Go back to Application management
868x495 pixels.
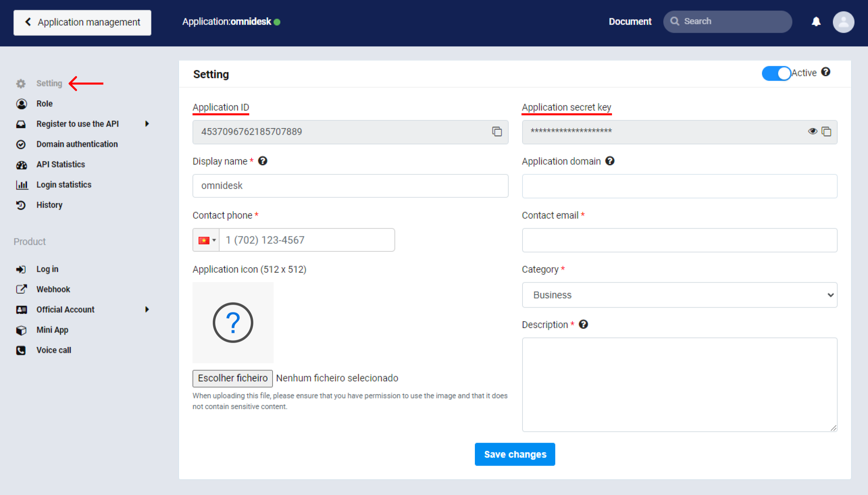(x=82, y=22)
